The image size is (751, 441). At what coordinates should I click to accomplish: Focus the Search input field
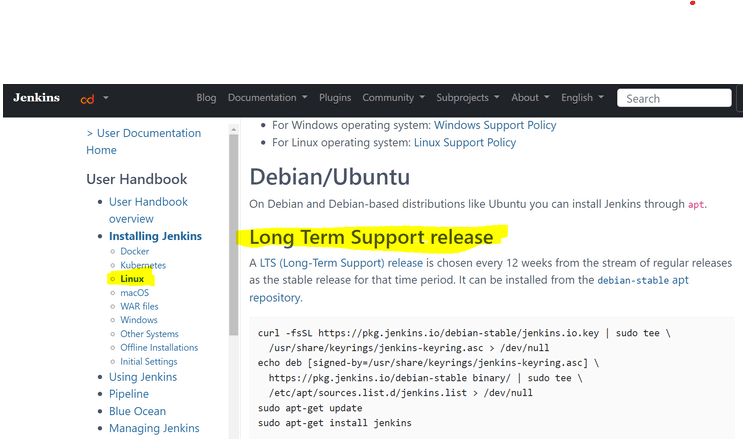point(674,98)
